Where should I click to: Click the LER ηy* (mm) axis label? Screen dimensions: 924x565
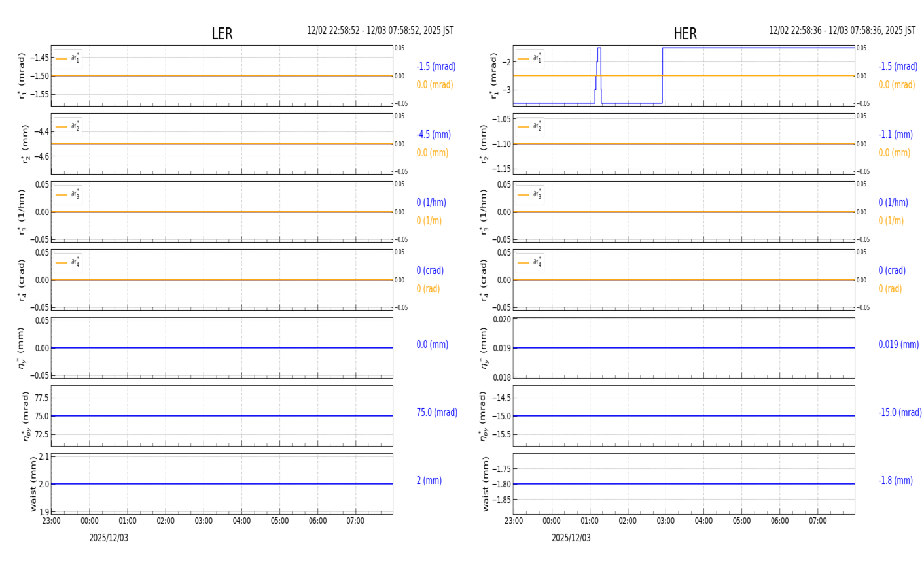(21, 348)
